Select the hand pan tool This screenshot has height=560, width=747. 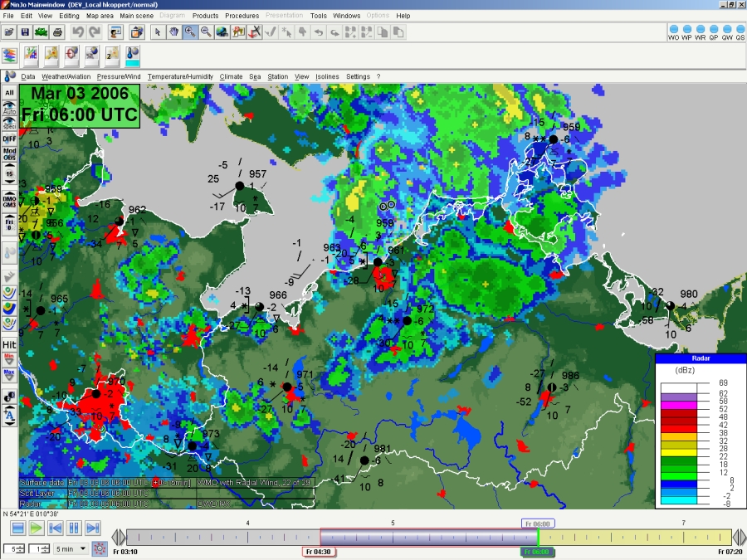174,32
